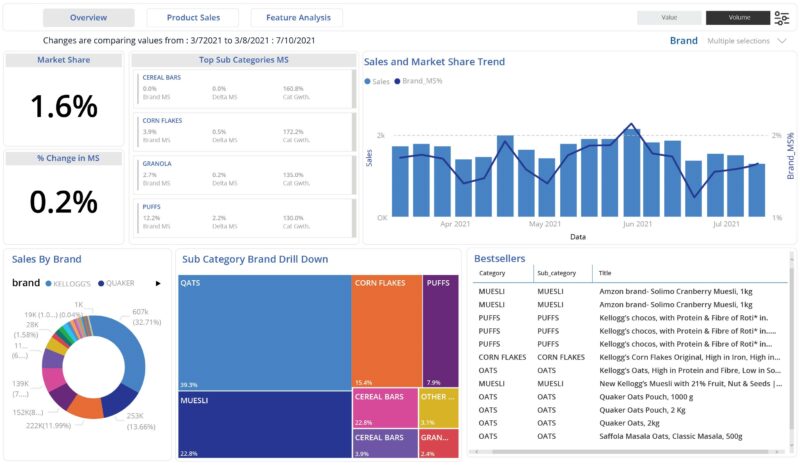Viewport: 800px width, 475px height.
Task: Switch to the Product Sales tab
Action: coord(192,18)
